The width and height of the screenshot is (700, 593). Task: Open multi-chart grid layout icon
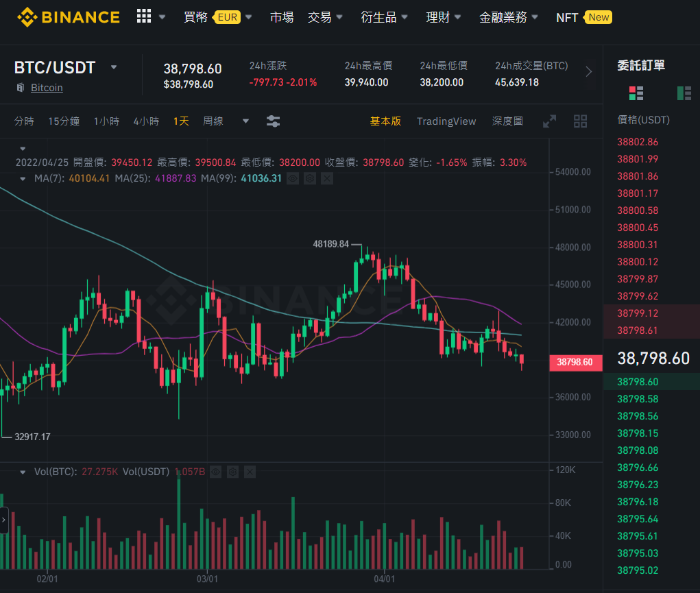580,121
